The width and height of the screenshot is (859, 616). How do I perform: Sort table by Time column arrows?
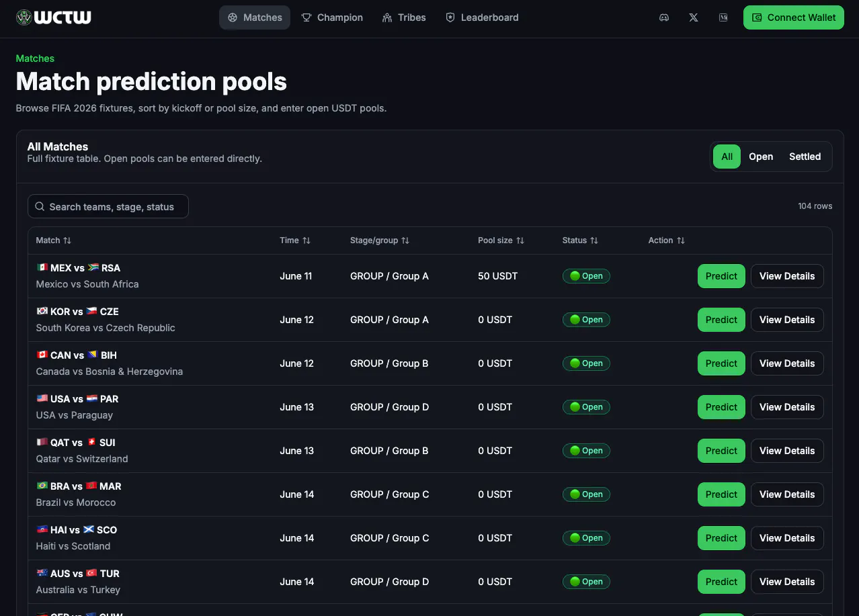(x=306, y=240)
